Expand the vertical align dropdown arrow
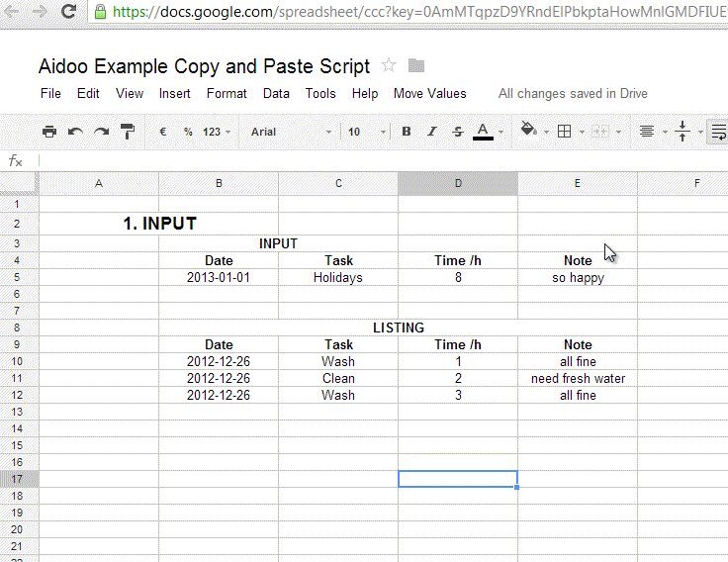Viewport: 728px width, 562px height. 700,133
